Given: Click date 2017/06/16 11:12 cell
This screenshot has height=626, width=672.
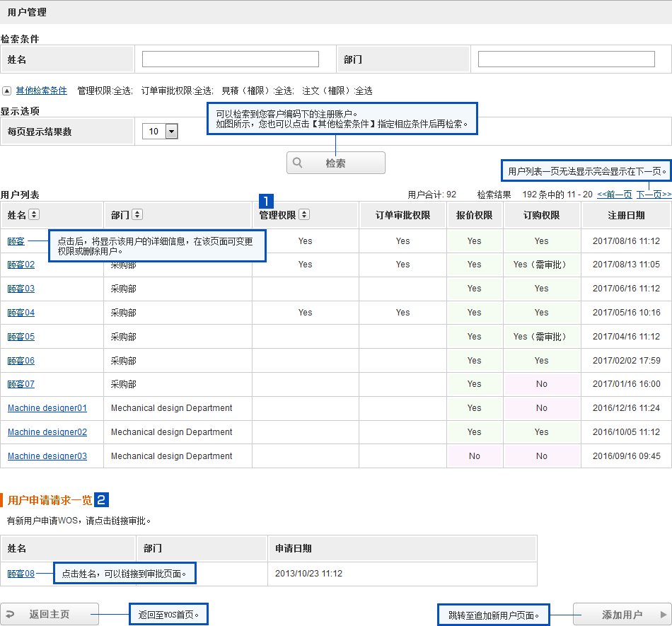Looking at the screenshot, I should coord(627,289).
